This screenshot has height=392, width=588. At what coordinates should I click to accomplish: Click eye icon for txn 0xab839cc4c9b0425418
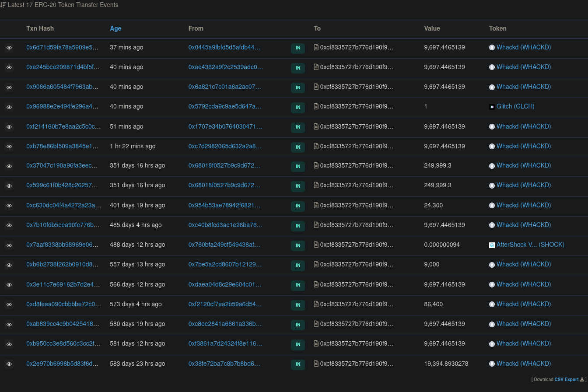click(9, 325)
